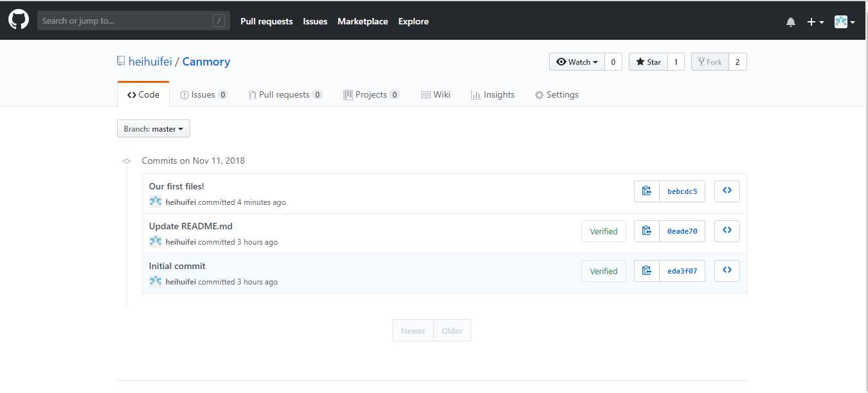Open heihuifei author on 'Our first files!'
868x393 pixels.
point(181,202)
